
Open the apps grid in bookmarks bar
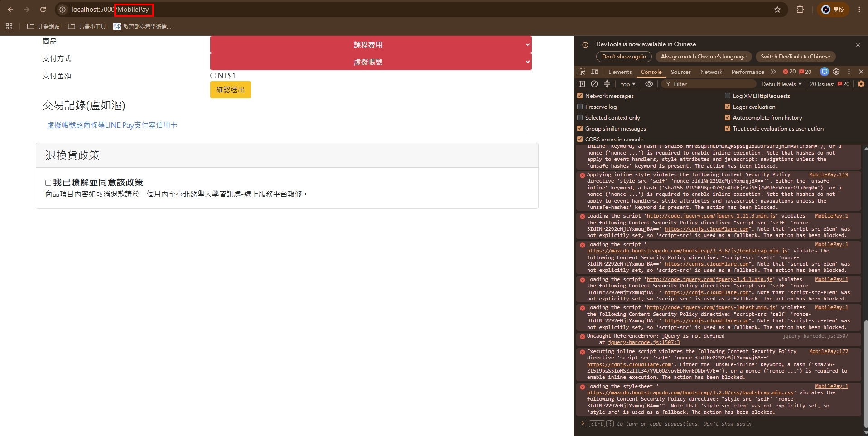[9, 26]
